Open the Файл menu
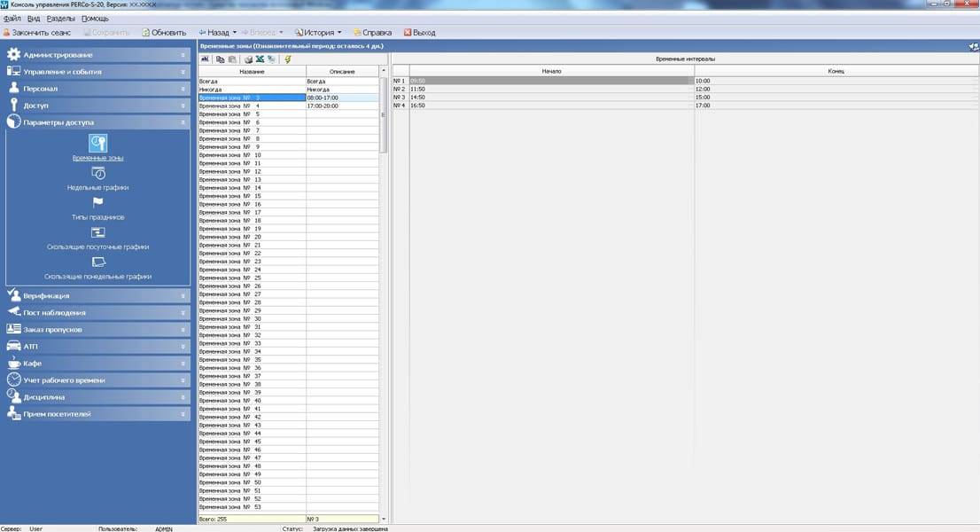The height and width of the screenshot is (532, 980). [x=12, y=19]
